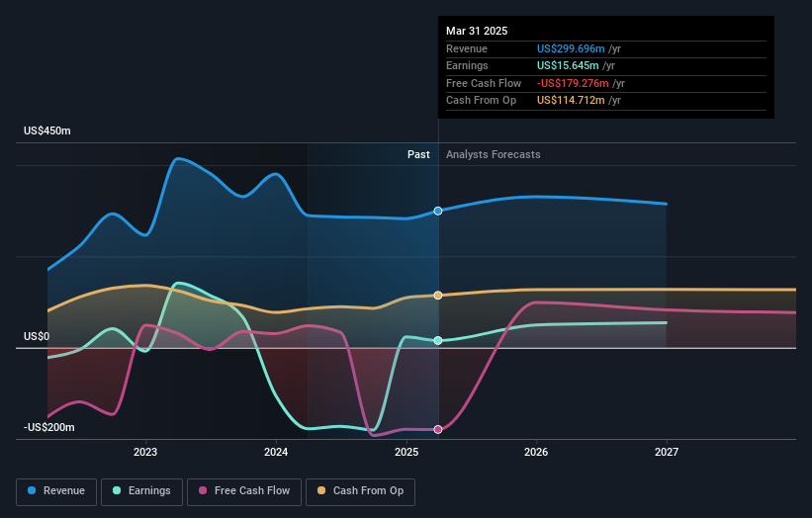Click the US$114.712m cash from op value
Viewport: 812px width, 518px height.
[571, 101]
